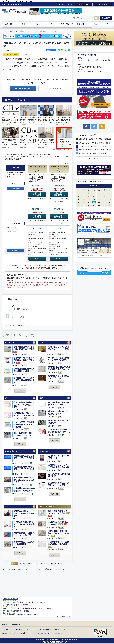
Task: Open the 薬事 navigation tab
Action: pos(38,24)
